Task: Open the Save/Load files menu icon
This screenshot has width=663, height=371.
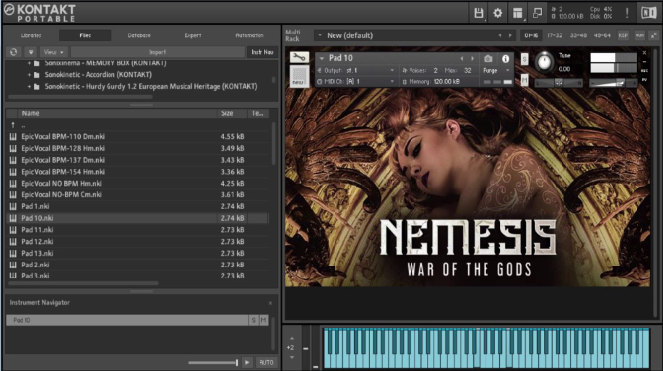Action: pyautogui.click(x=479, y=13)
